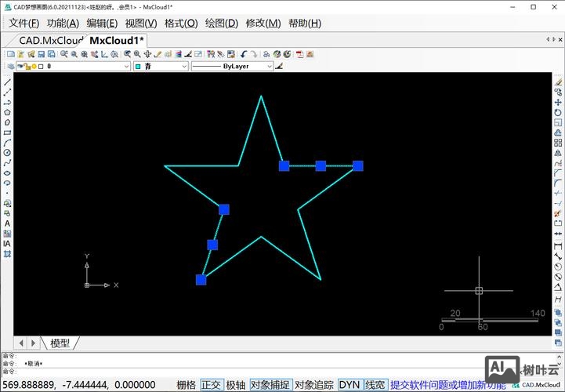Switch to the CAD.MxCloud tab
565x392 pixels.
click(50, 40)
